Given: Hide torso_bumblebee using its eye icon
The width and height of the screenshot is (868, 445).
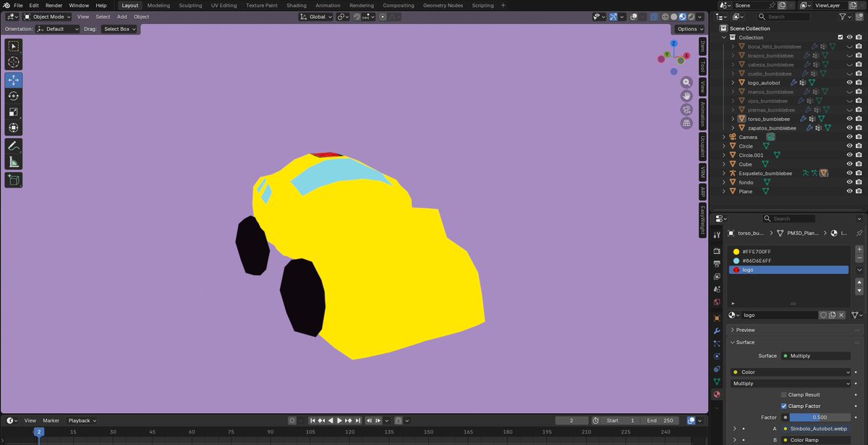Looking at the screenshot, I should [x=850, y=119].
